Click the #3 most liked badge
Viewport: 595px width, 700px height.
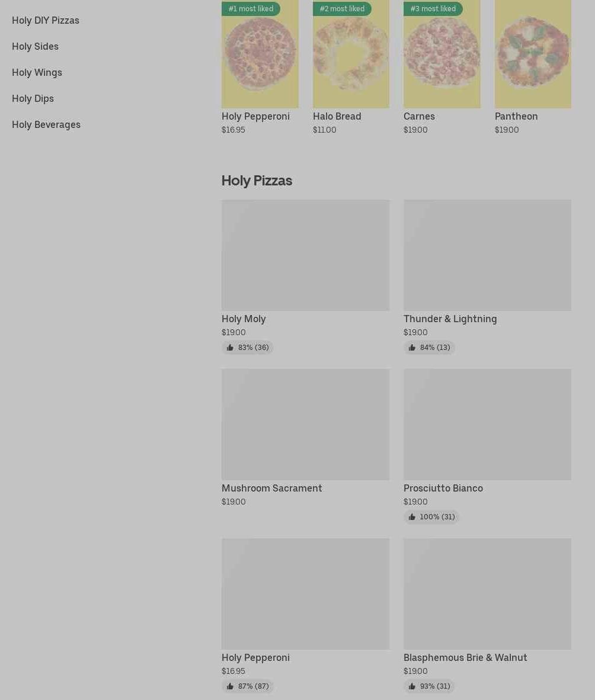(433, 8)
